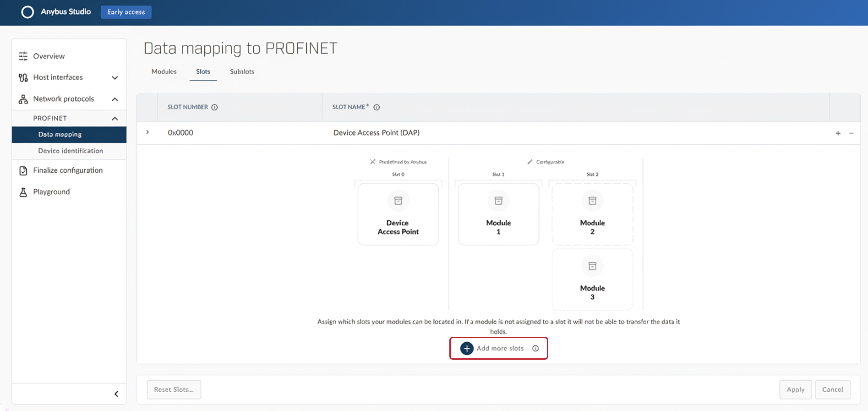Open Device identification in the sidebar
Viewport: 868px width, 411px height.
pyautogui.click(x=69, y=151)
